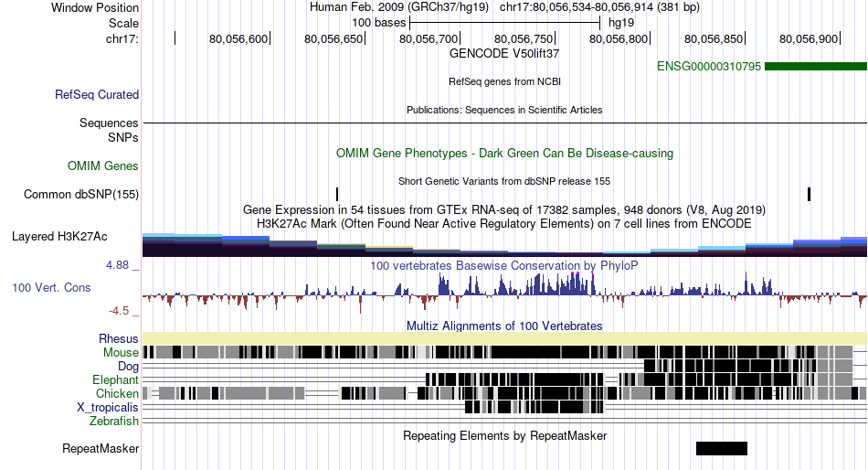Click the chr17:80,056,534-80,056,914 coordinate text
The width and height of the screenshot is (868, 470).
coord(599,7)
